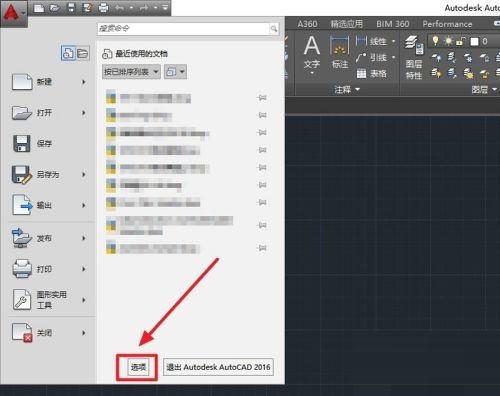Select the 新建 menu entry
The width and height of the screenshot is (500, 396).
click(48, 82)
